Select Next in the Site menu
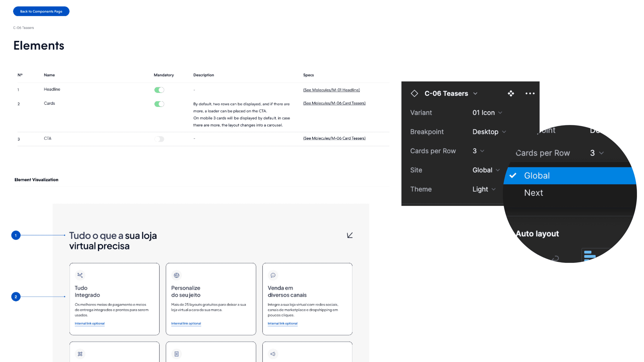 [x=533, y=193]
